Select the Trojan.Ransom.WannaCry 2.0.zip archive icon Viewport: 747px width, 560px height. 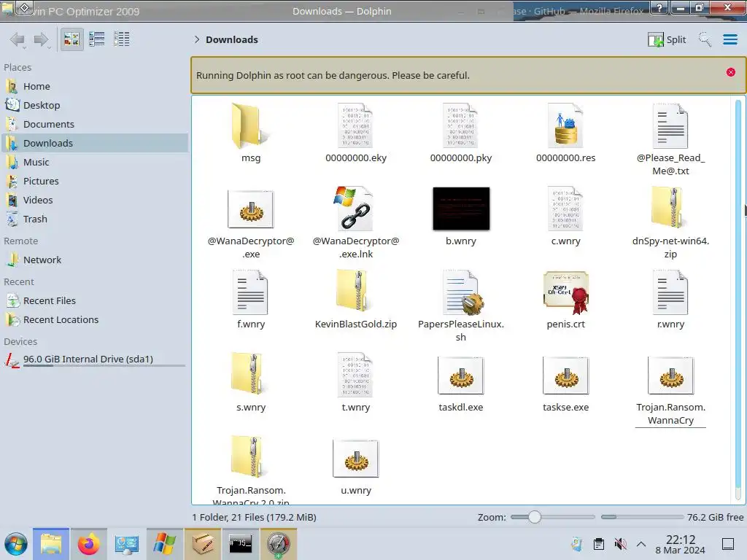click(249, 456)
